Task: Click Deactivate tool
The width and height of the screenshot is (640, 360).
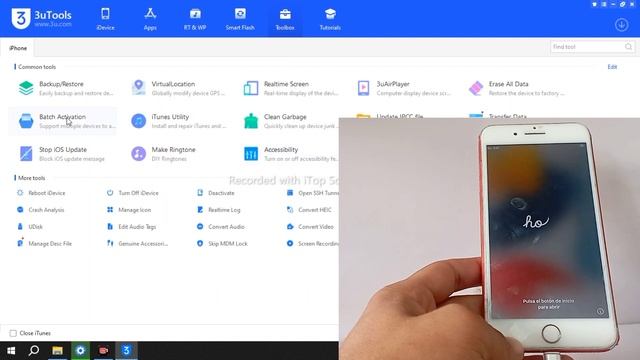Action: coord(216,193)
